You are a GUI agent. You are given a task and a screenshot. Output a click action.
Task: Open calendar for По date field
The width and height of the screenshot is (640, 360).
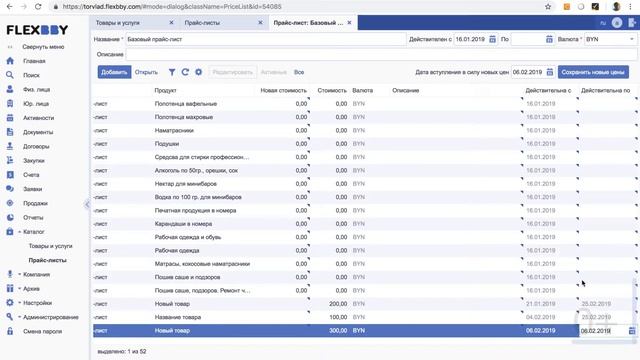(549, 39)
